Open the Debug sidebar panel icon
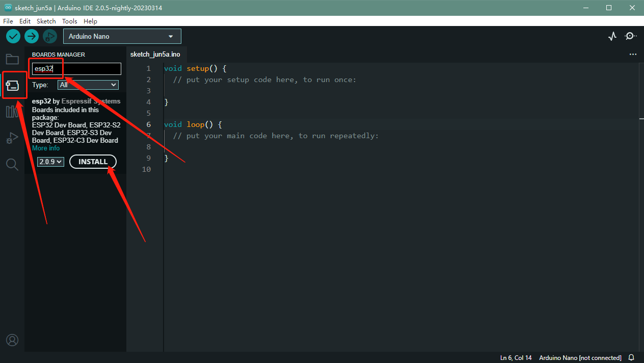The width and height of the screenshot is (644, 363). point(12,138)
